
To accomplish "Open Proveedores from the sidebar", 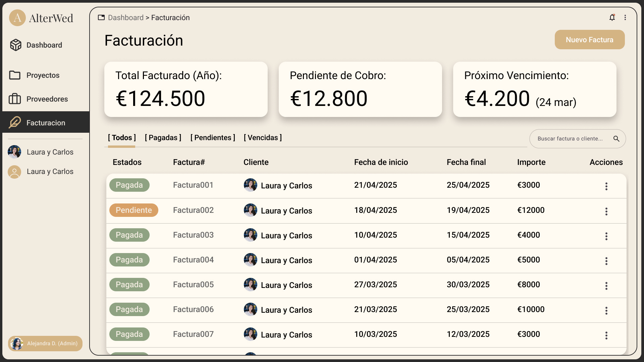I will 47,99.
